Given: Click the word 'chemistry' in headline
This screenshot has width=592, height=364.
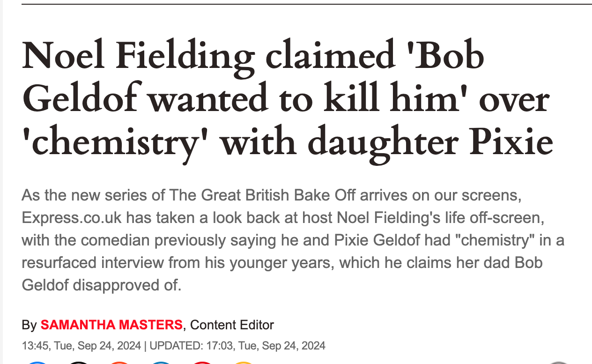Looking at the screenshot, I should (117, 142).
